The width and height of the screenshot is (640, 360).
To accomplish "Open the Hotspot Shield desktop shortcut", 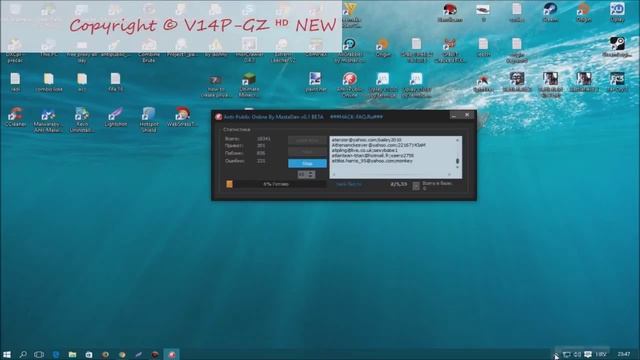I will 149,120.
